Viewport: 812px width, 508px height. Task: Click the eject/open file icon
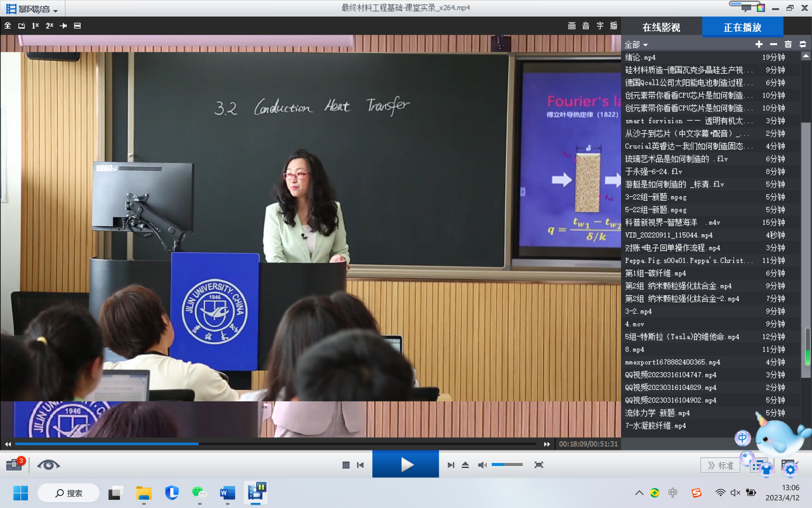[x=465, y=465]
